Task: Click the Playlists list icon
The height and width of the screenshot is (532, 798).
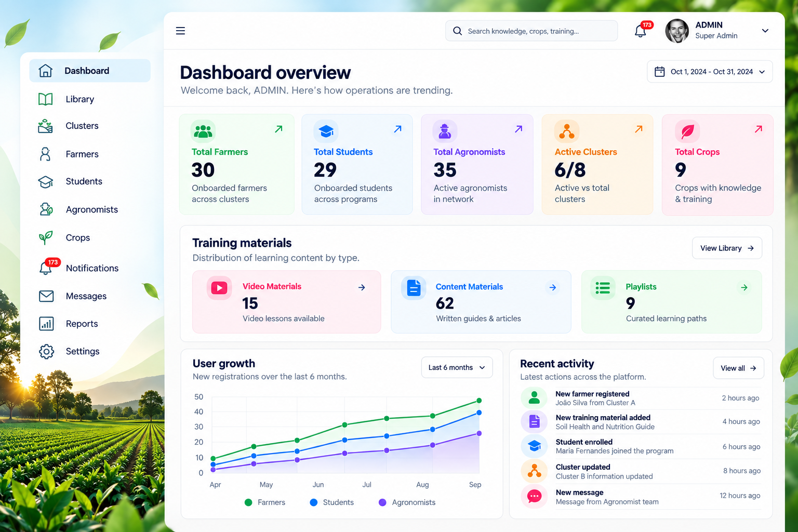Action: pyautogui.click(x=603, y=288)
